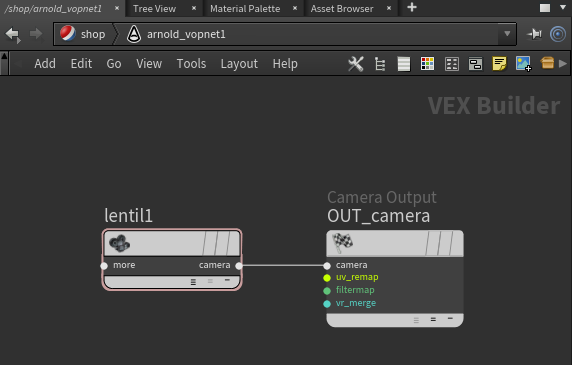Screen dimensions: 572x365
Task: Click the vr_merge cyan input connector
Action: 327,304
